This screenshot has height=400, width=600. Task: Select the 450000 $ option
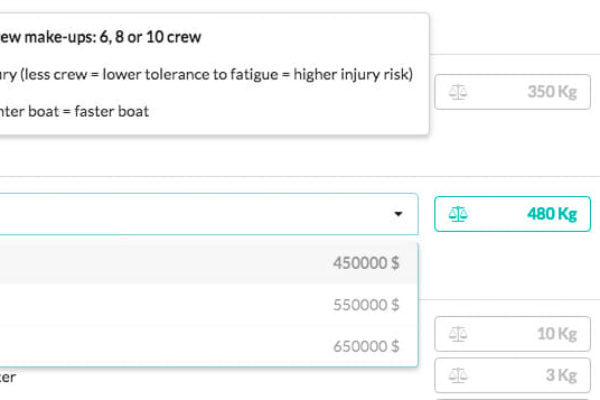[209, 263]
